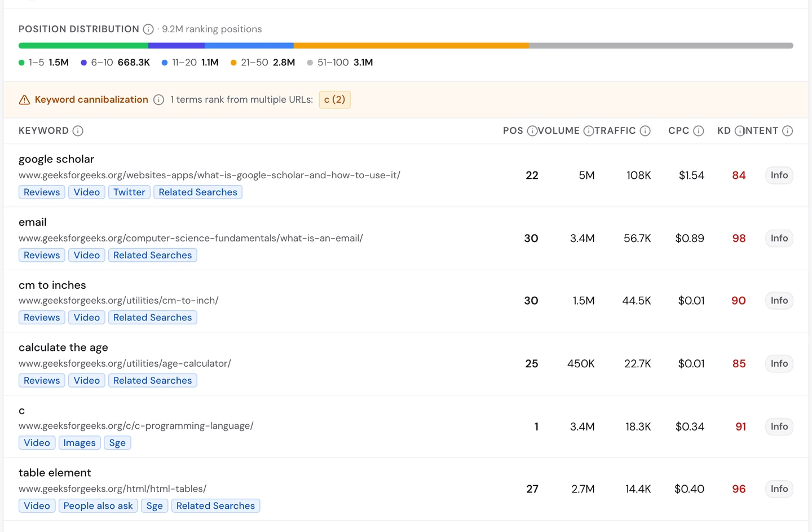
Task: Click the Info badge in the google scholar row
Action: pyautogui.click(x=779, y=175)
